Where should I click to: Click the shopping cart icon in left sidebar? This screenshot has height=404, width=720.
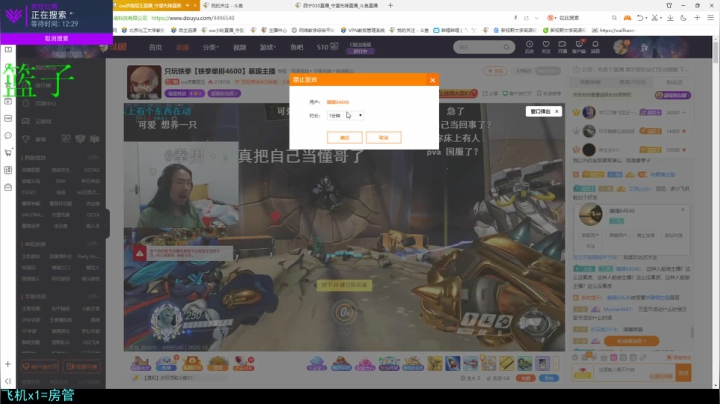[8, 152]
